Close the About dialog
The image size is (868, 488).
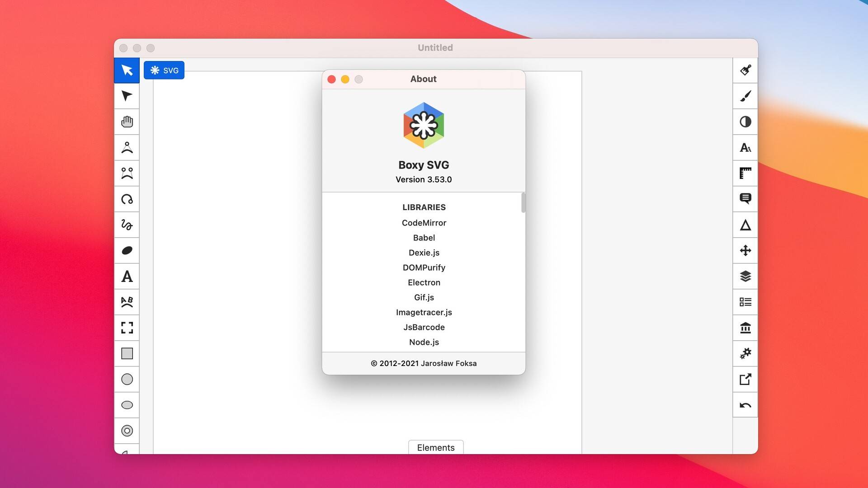331,79
